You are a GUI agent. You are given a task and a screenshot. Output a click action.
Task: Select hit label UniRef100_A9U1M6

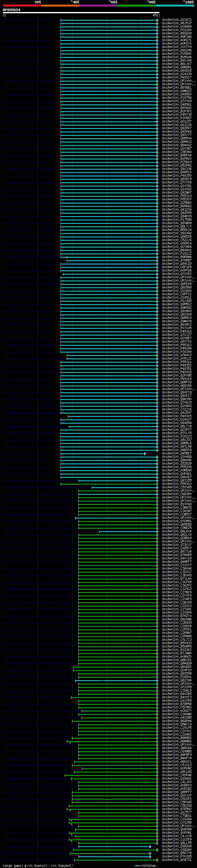coord(177,50)
